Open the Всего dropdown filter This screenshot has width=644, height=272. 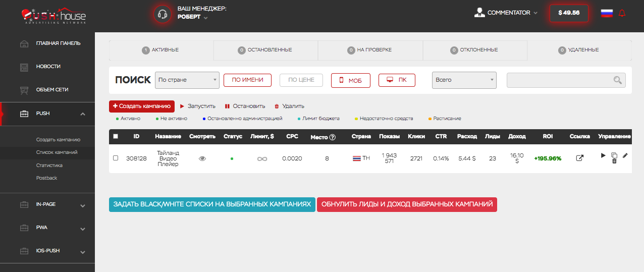click(x=464, y=80)
